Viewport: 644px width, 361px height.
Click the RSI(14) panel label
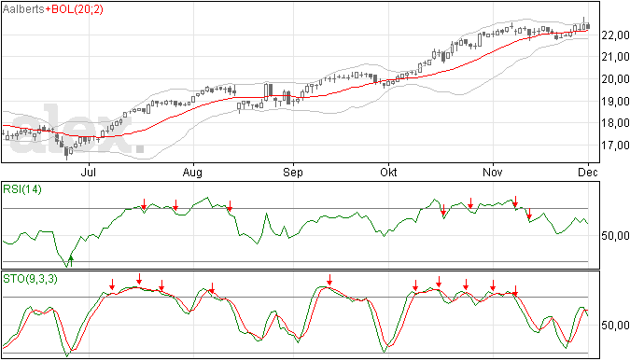[x=22, y=189]
